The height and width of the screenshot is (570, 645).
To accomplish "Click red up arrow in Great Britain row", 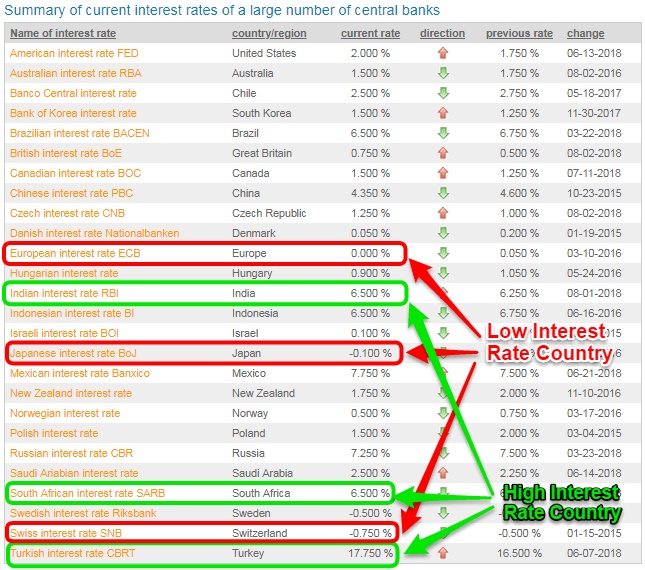I will pos(443,153).
